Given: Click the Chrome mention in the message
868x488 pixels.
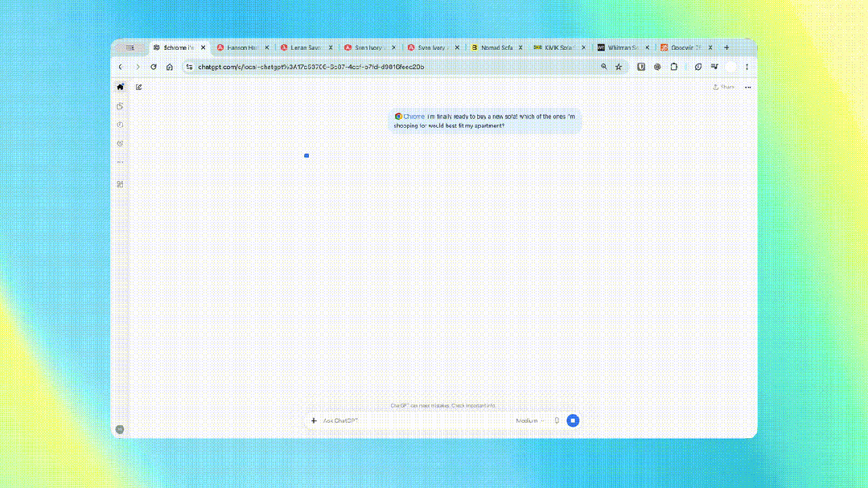Looking at the screenshot, I should coord(409,117).
